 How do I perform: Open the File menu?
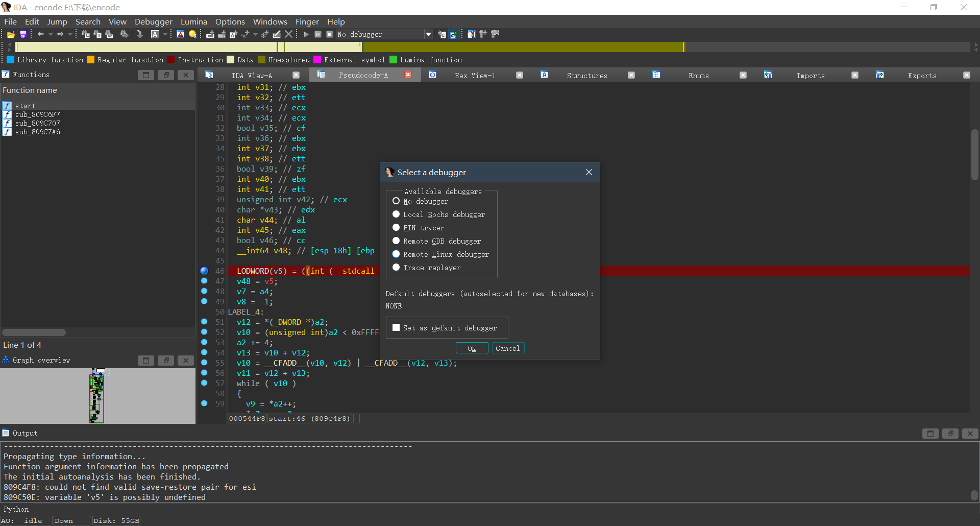click(10, 21)
